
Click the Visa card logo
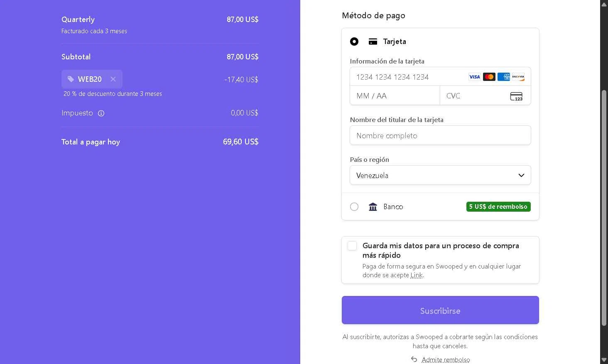coord(474,77)
